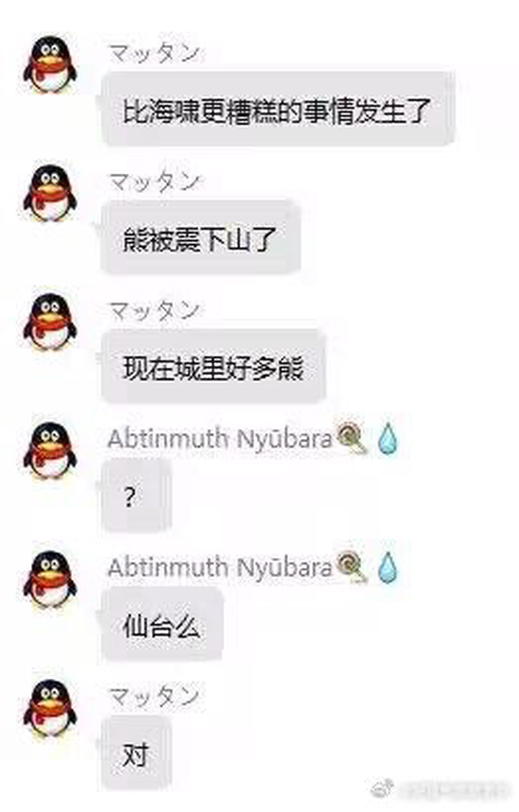Click the penguin avatar beside the 对 message
This screenshot has width=519, height=812.
50,709
